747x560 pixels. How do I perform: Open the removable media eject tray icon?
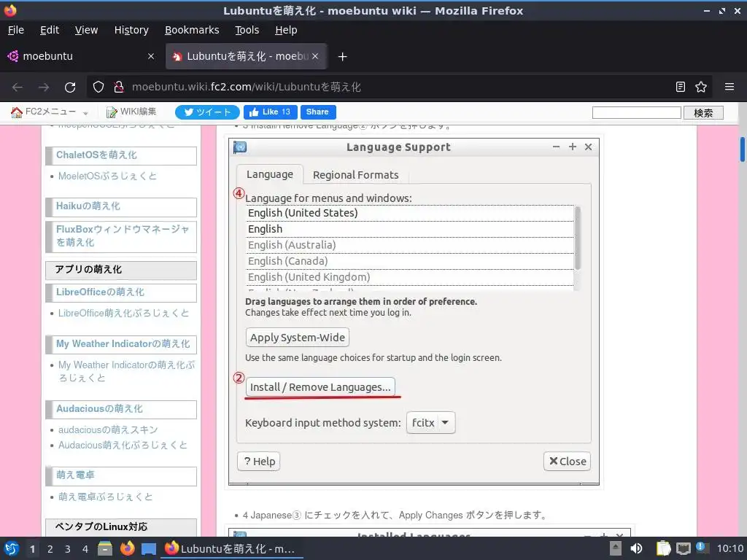click(616, 548)
